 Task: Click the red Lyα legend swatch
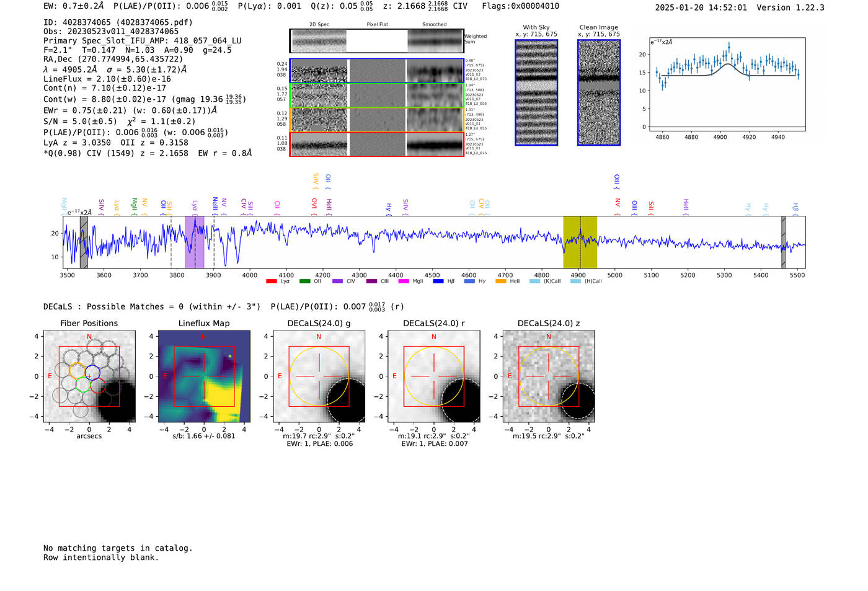coord(272,282)
